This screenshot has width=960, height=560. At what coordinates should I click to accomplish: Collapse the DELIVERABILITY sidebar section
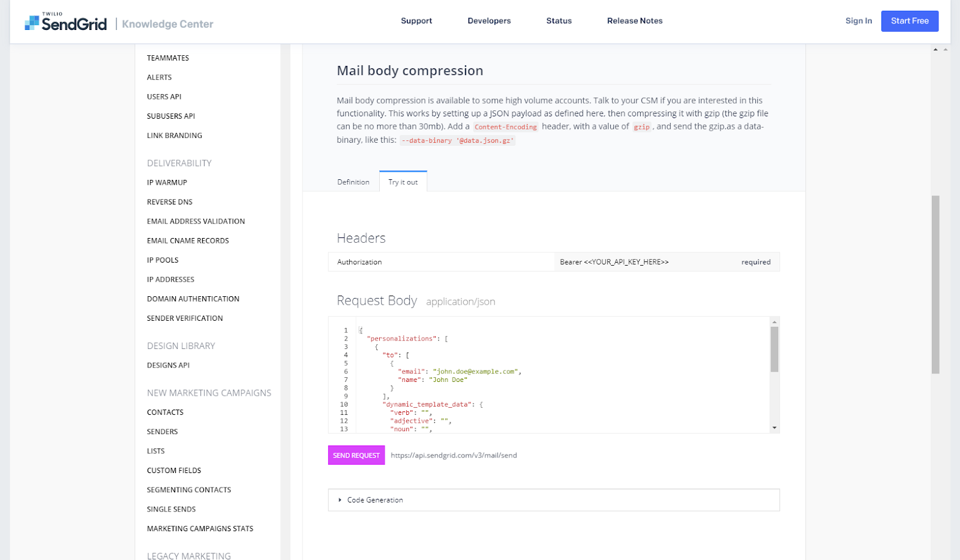point(179,162)
